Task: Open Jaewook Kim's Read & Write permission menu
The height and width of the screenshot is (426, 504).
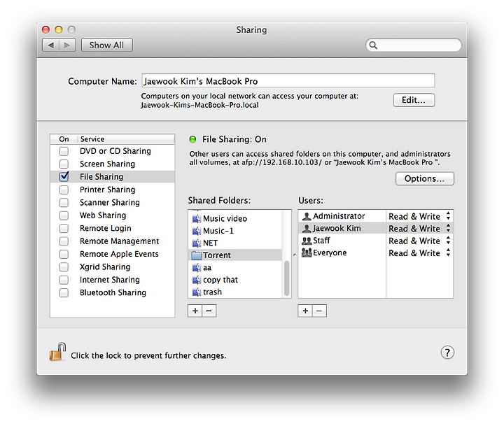Action: pos(419,229)
